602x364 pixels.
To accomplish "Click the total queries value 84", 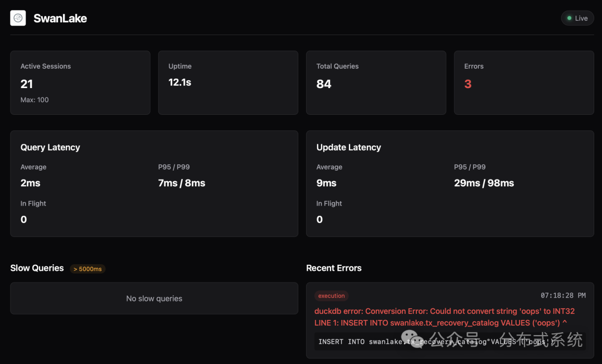I will (324, 84).
